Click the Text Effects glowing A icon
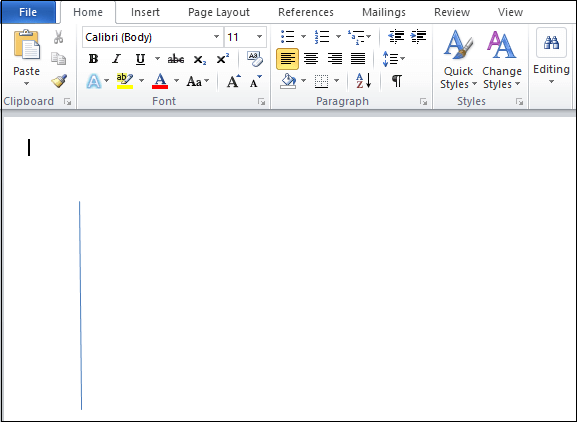The image size is (577, 422). [94, 81]
